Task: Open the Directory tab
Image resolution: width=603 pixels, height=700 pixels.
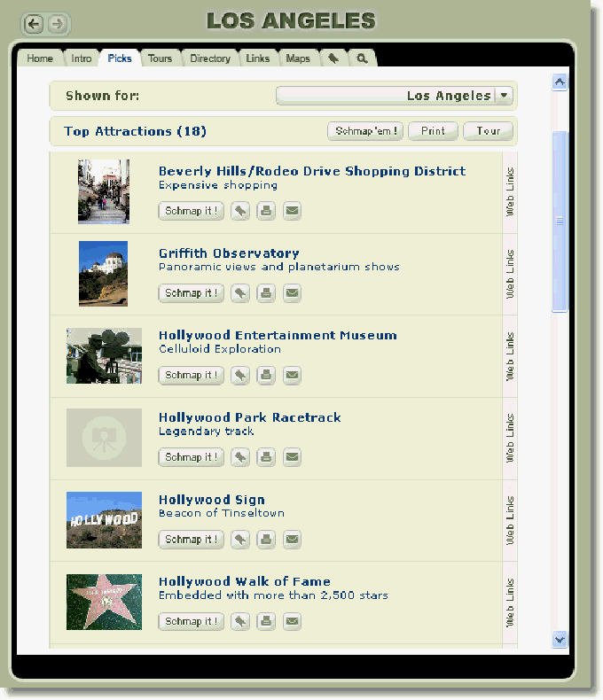Action: pyautogui.click(x=210, y=58)
